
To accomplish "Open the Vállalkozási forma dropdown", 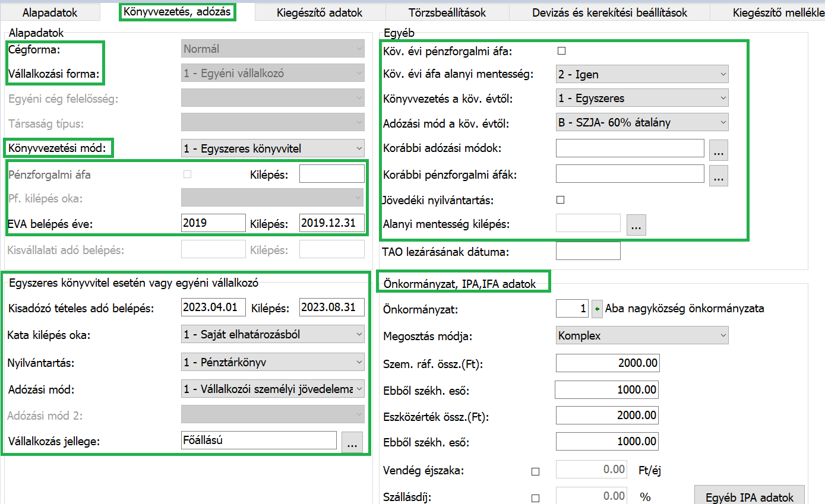I will click(x=273, y=74).
